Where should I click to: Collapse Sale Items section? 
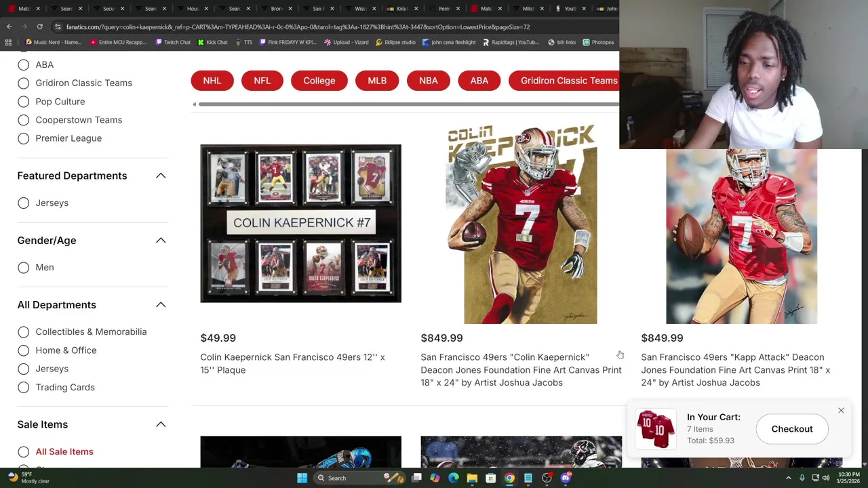(161, 424)
